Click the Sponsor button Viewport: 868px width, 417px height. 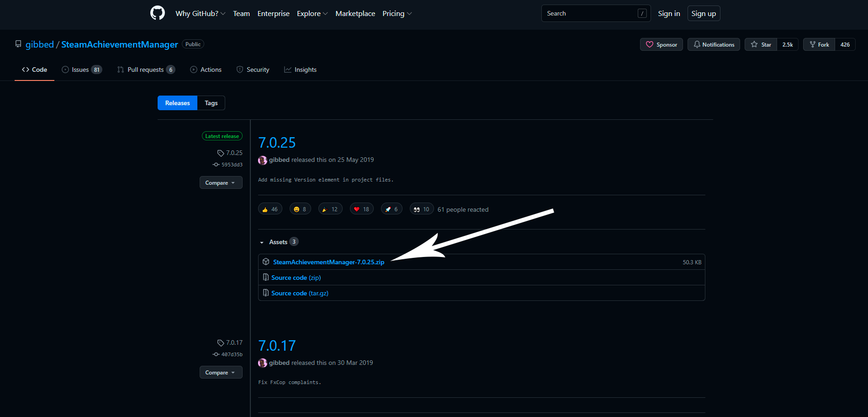point(662,44)
